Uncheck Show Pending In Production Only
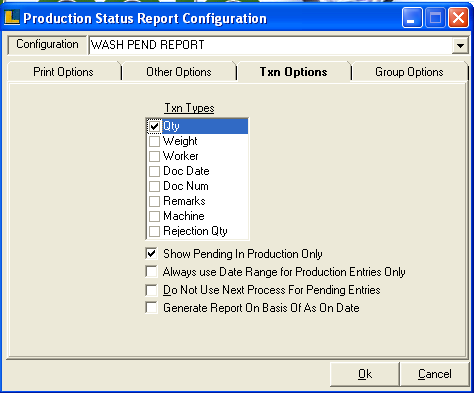This screenshot has width=474, height=393. pos(151,254)
